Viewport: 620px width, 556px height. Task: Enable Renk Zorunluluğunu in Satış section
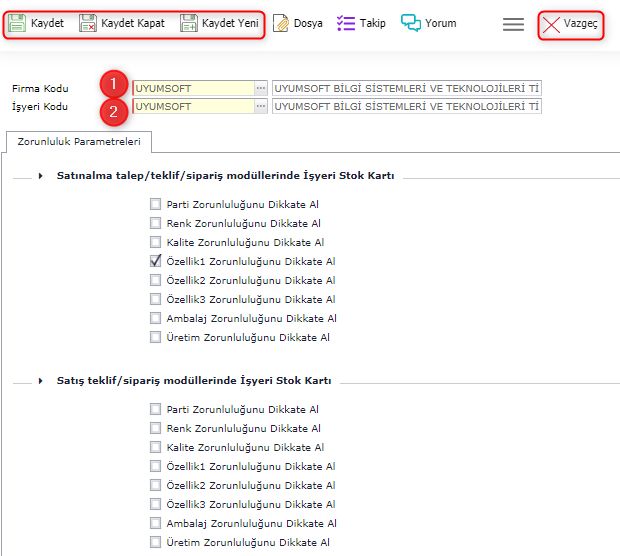(x=155, y=428)
